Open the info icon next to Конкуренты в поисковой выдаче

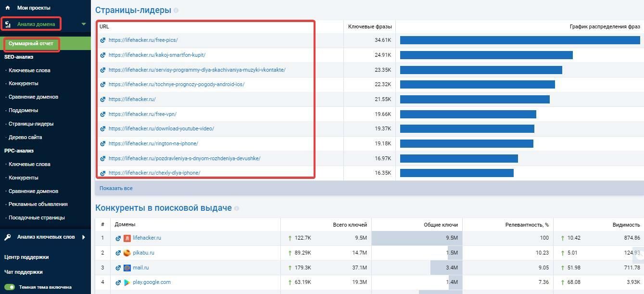click(x=237, y=208)
